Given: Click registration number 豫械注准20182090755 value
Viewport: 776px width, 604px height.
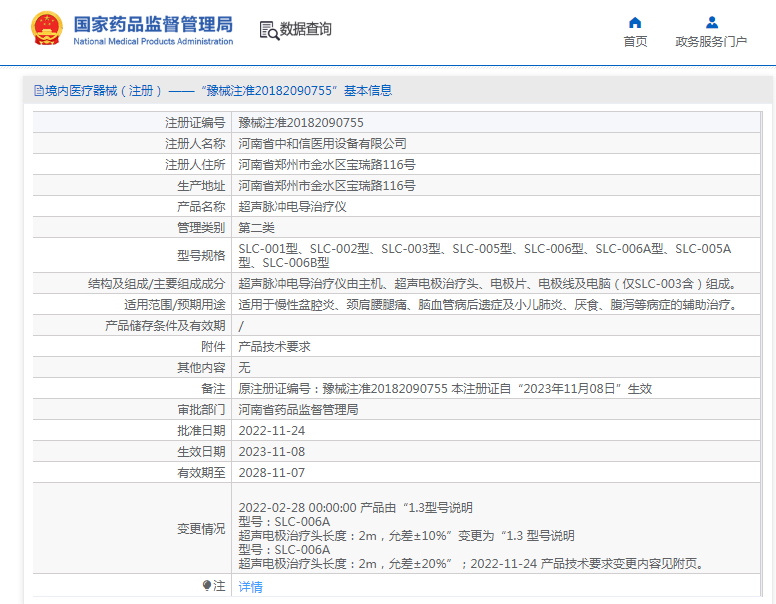Looking at the screenshot, I should coord(301,122).
